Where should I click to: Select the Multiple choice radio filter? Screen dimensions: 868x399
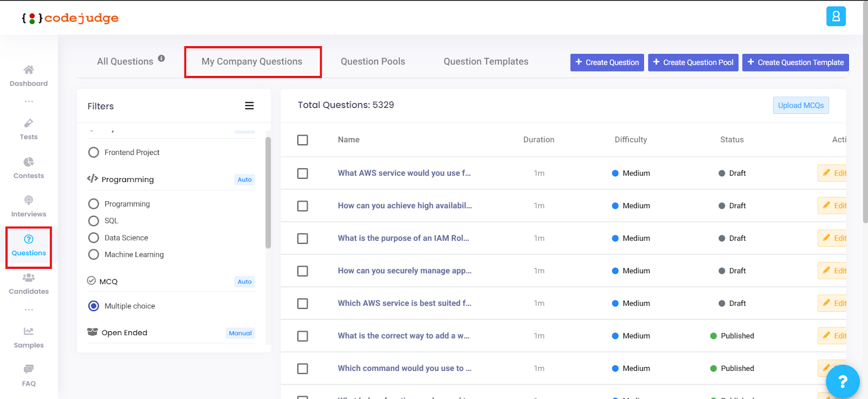click(x=93, y=306)
